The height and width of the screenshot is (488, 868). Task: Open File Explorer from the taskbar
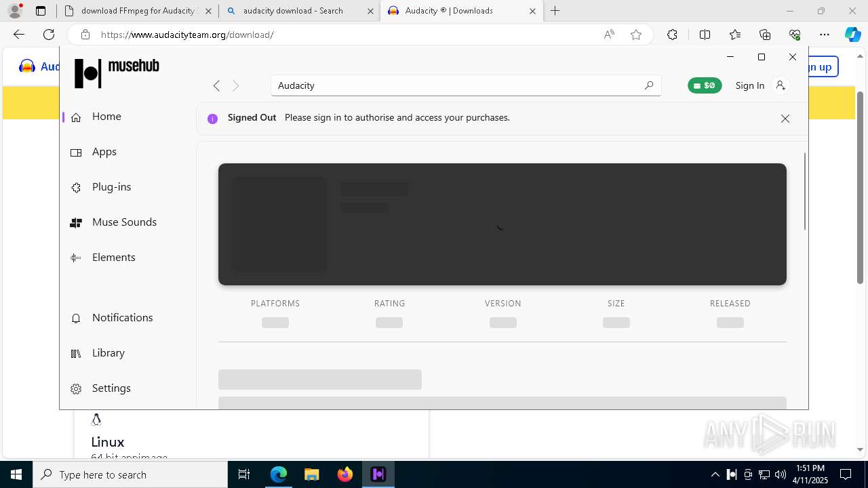(x=311, y=474)
